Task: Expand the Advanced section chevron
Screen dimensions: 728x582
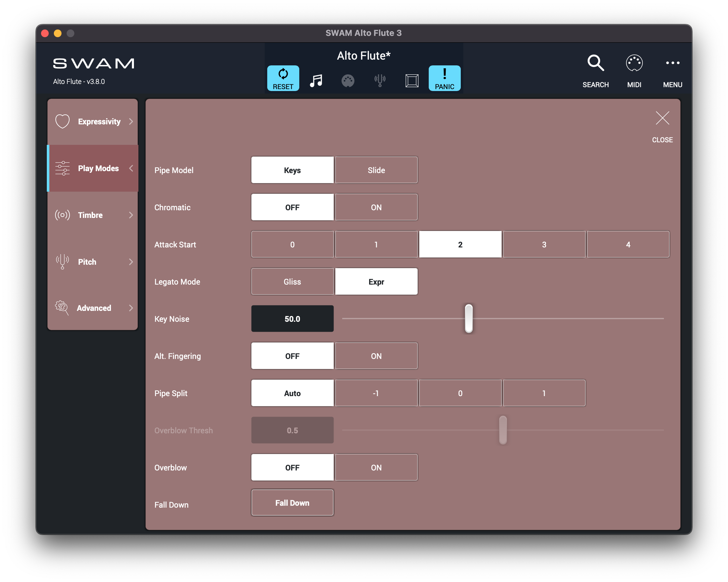Action: 131,308
